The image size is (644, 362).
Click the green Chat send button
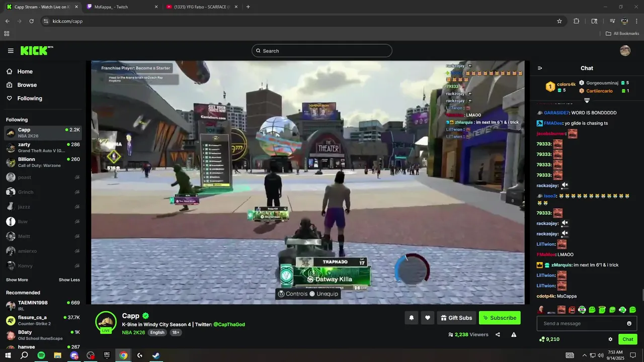point(628,339)
